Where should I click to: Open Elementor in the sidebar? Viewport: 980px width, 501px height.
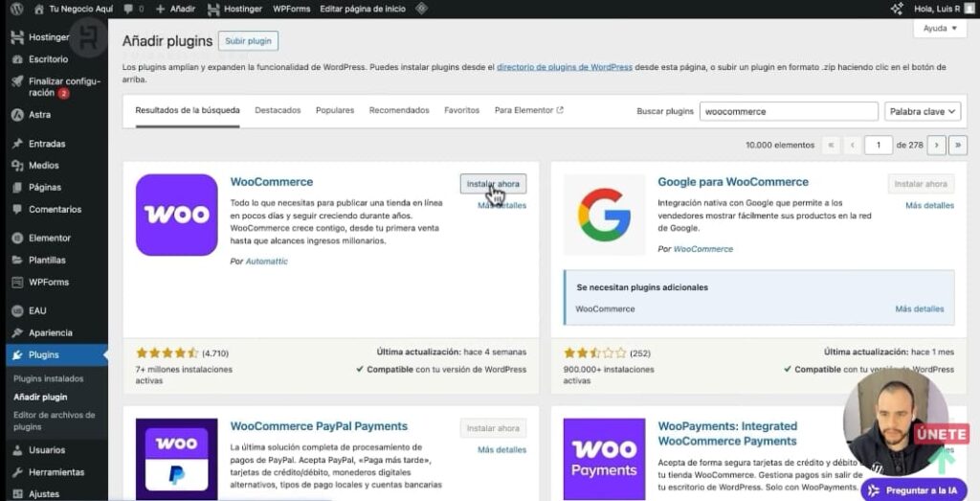click(50, 238)
